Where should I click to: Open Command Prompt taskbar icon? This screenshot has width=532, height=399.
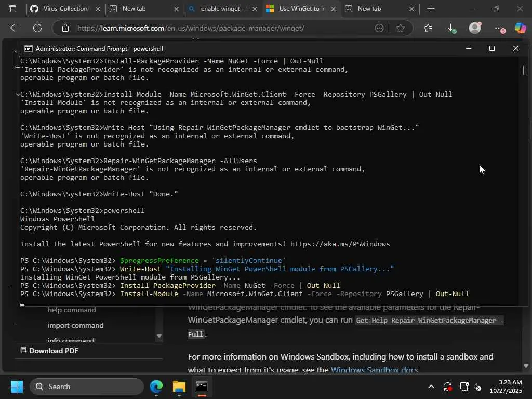point(202,387)
